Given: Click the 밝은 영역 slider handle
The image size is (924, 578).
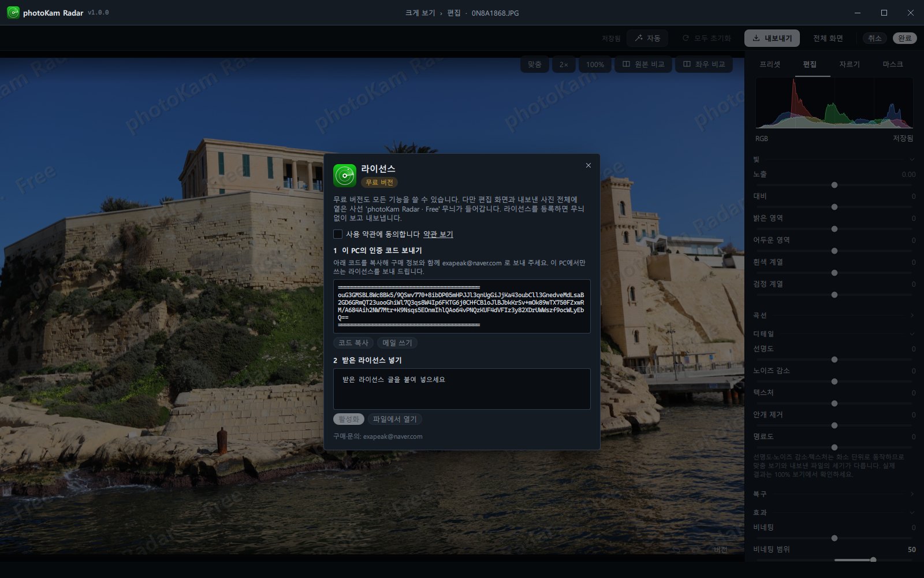Looking at the screenshot, I should point(834,229).
